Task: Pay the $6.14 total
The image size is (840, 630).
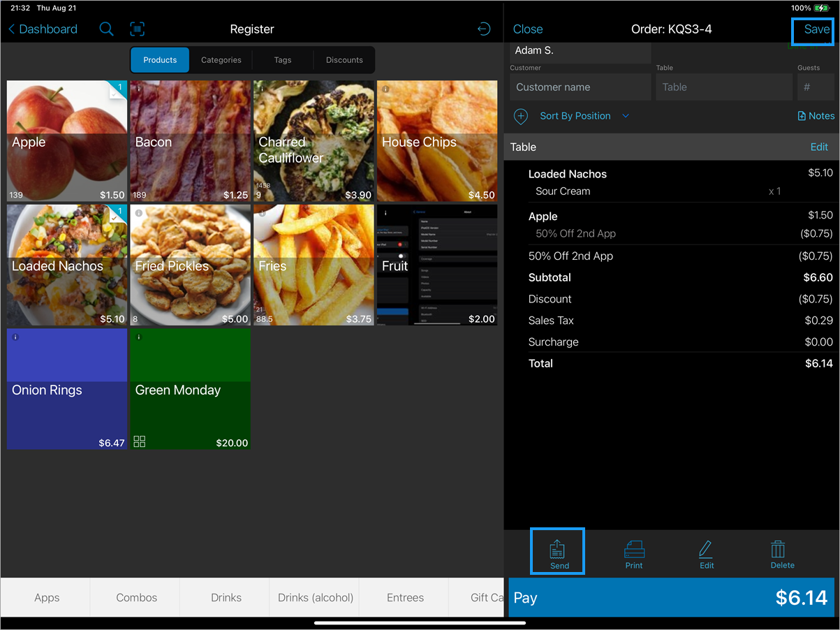Action: [x=672, y=598]
